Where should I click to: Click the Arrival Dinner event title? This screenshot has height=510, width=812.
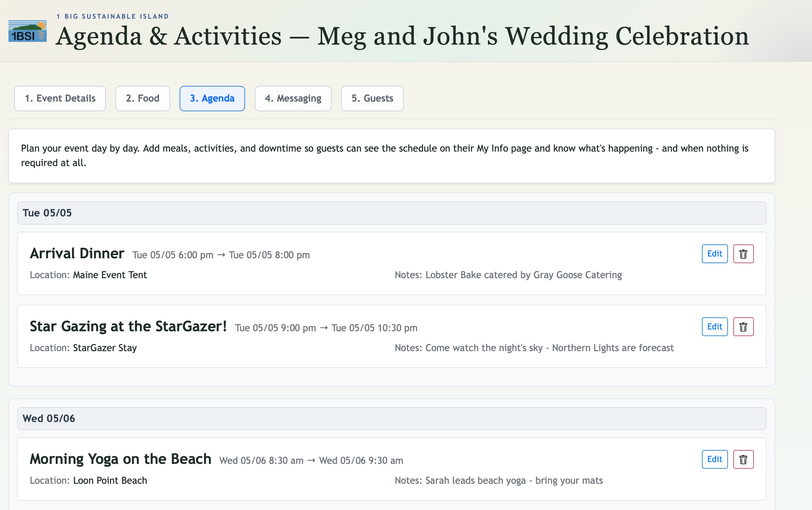[x=77, y=253]
